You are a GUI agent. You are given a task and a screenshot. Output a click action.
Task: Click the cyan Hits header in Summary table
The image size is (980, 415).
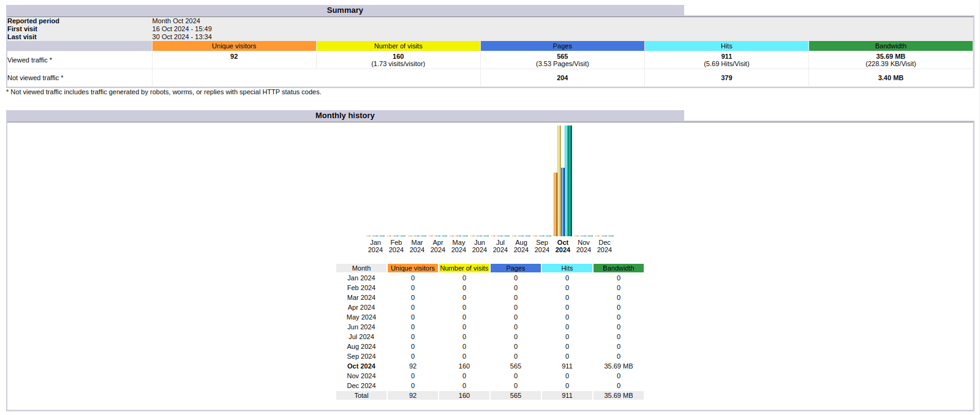point(726,46)
